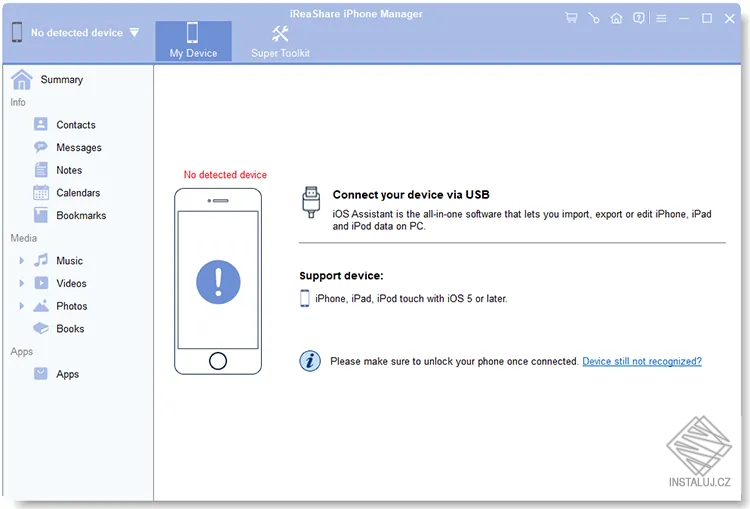Click the red 'No detected device' label
750x509 pixels.
225,175
